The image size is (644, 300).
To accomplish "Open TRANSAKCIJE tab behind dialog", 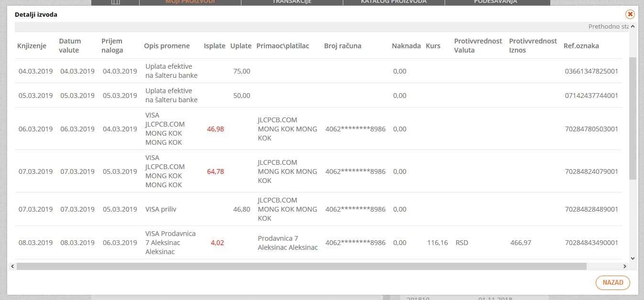I will click(292, 2).
